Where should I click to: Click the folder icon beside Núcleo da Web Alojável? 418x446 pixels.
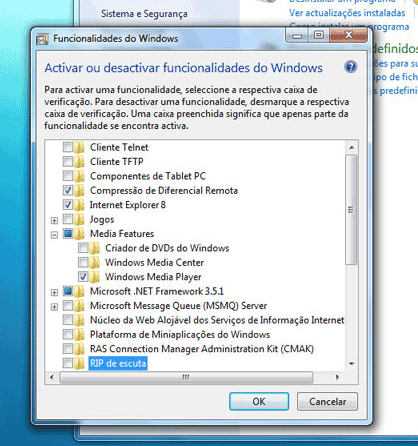tap(79, 320)
